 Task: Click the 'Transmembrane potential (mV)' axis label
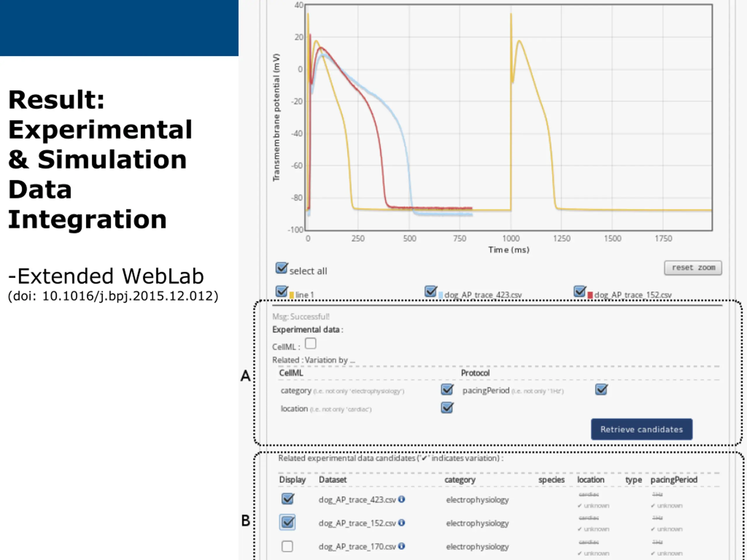(276, 118)
